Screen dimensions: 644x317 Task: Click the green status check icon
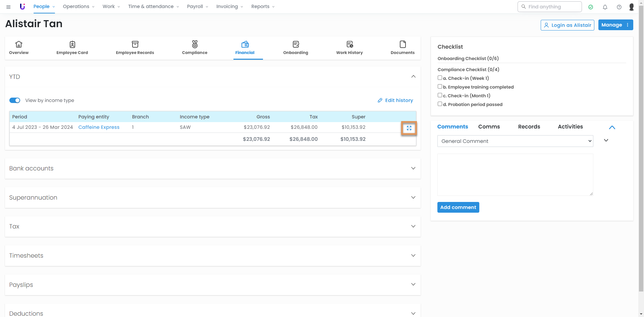(591, 7)
